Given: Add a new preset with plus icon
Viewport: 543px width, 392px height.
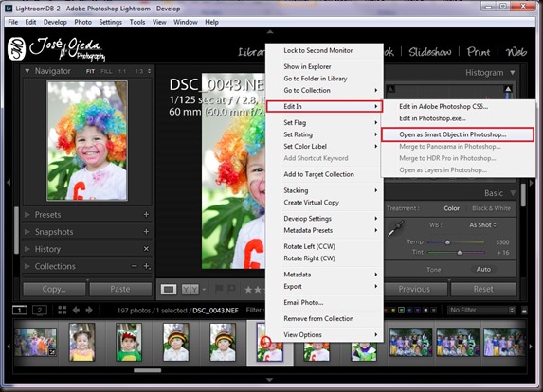Looking at the screenshot, I should (x=146, y=215).
